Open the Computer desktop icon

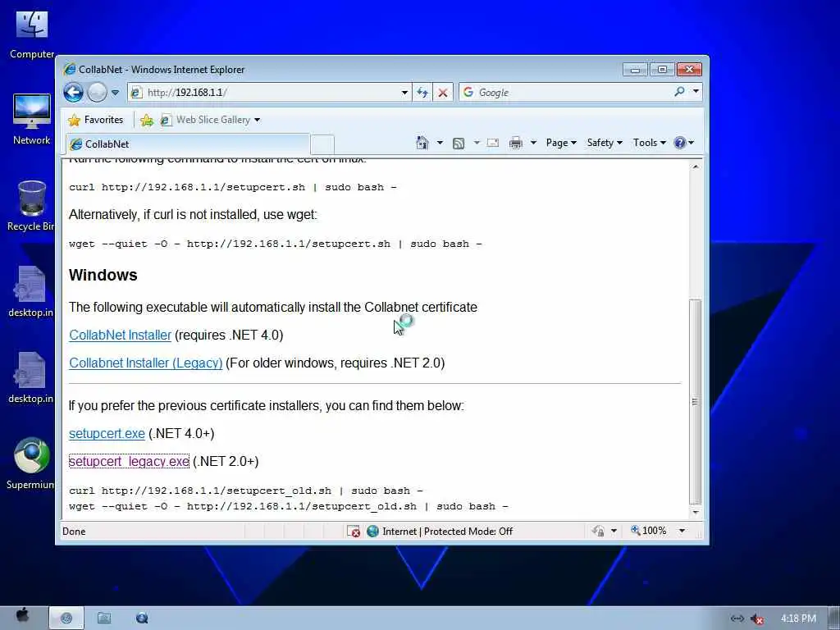32,34
